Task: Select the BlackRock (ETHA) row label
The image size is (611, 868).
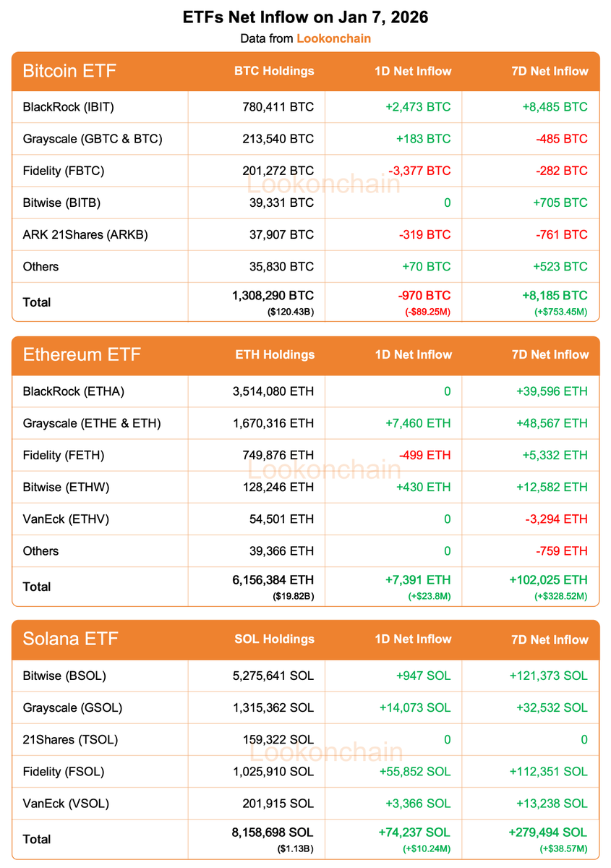Action: tap(74, 391)
